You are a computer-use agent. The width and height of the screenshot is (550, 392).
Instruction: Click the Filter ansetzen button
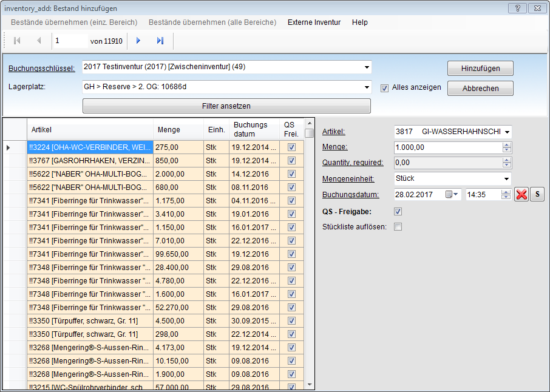click(226, 106)
